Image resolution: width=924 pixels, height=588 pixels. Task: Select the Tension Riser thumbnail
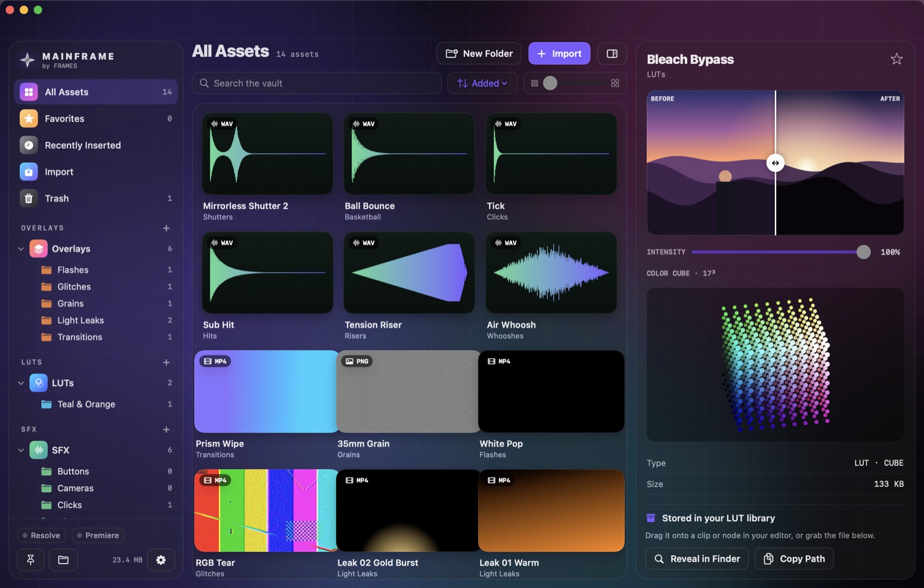(x=409, y=273)
